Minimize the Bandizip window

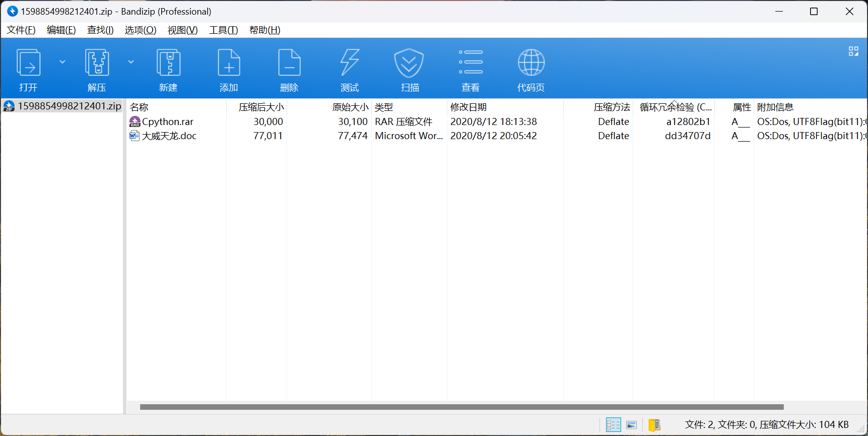coord(779,11)
